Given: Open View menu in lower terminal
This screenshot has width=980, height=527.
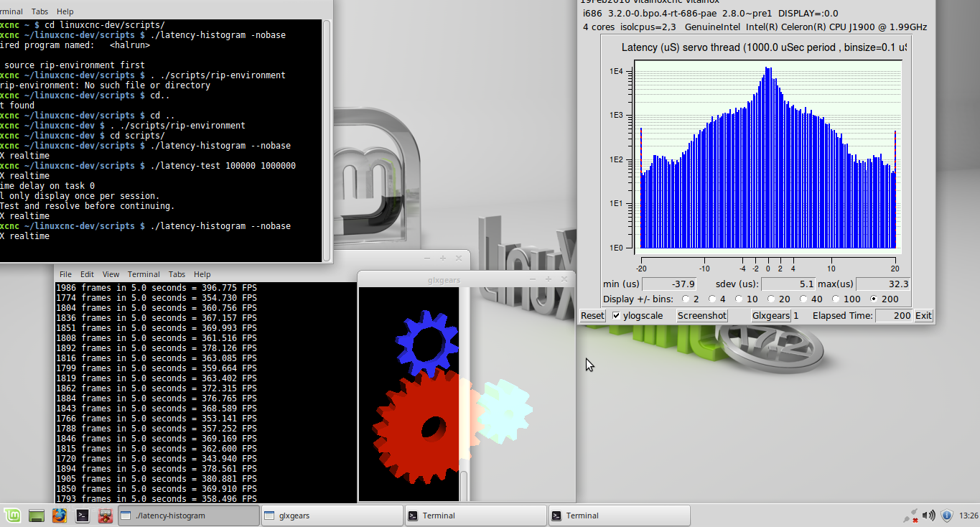Looking at the screenshot, I should 111,274.
